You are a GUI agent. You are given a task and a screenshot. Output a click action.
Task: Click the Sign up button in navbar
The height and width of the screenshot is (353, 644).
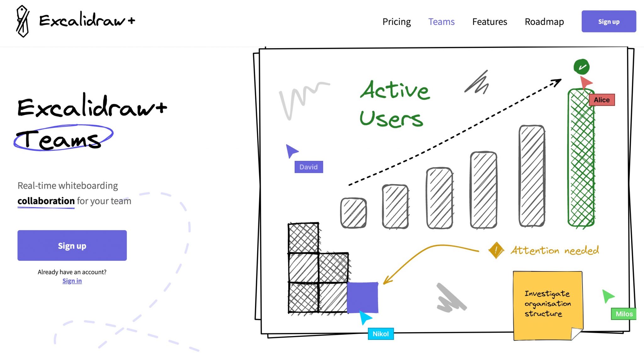[x=608, y=22]
